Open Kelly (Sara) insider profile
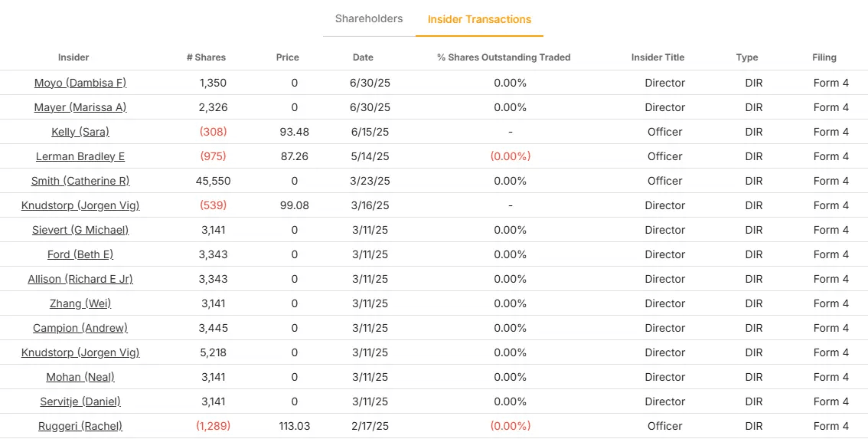868x439 pixels. pyautogui.click(x=80, y=132)
